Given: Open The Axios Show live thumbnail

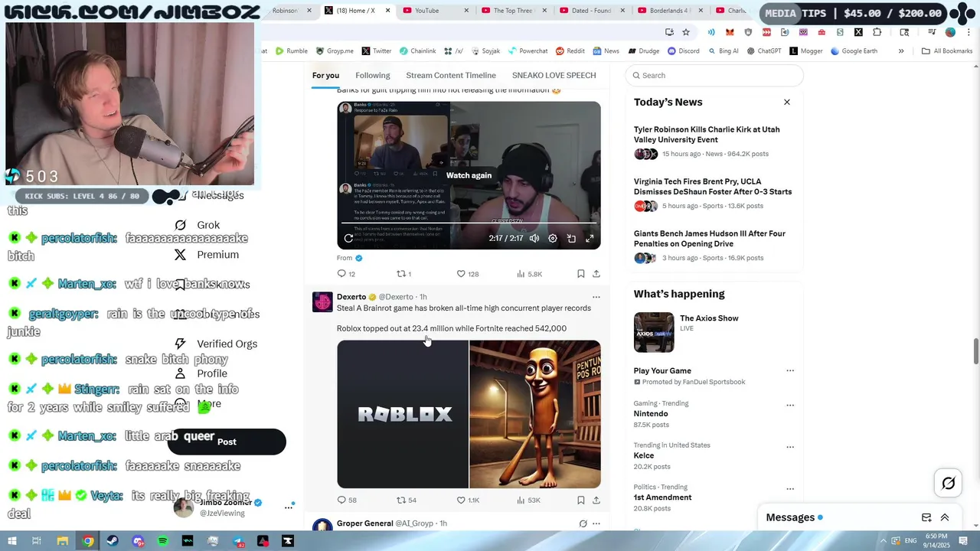Looking at the screenshot, I should tap(654, 332).
